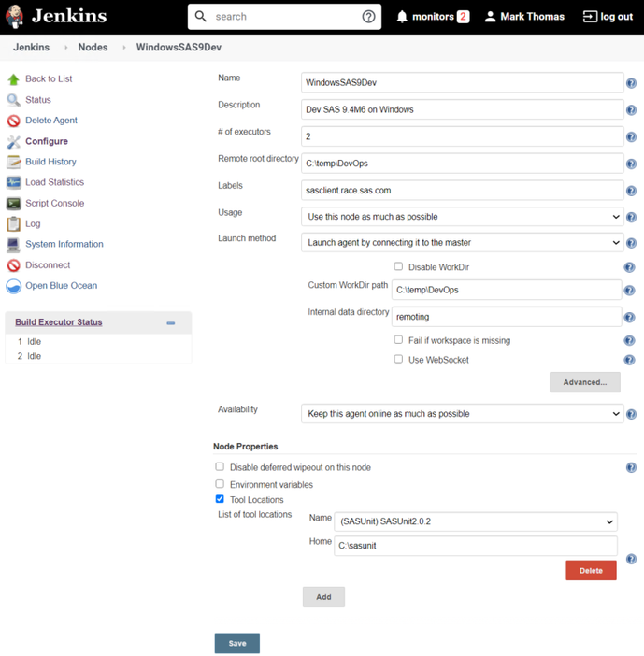The width and height of the screenshot is (644, 656).
Task: Open Delete Agent in sidebar
Action: 51,121
